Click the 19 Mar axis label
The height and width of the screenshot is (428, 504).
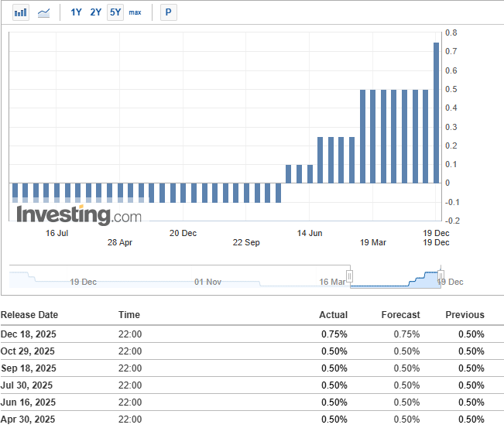coord(373,242)
